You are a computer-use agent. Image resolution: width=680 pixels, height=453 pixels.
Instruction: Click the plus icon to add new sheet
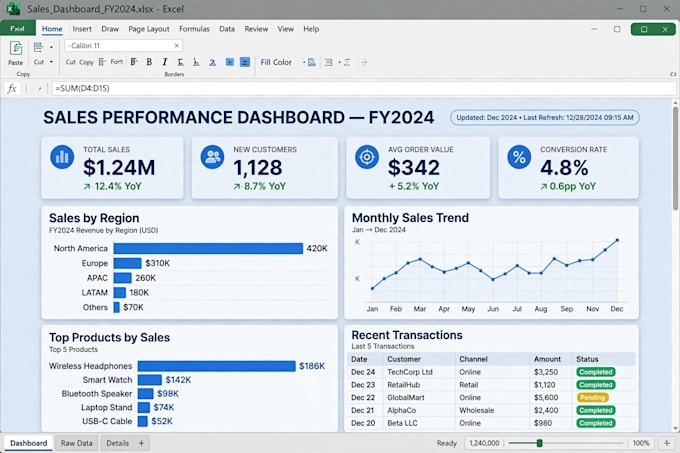(141, 443)
